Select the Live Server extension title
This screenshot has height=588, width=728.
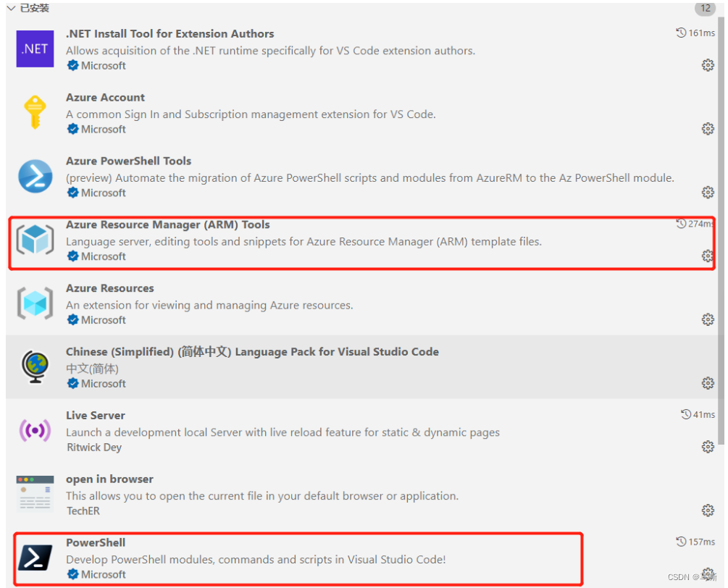pyautogui.click(x=95, y=416)
